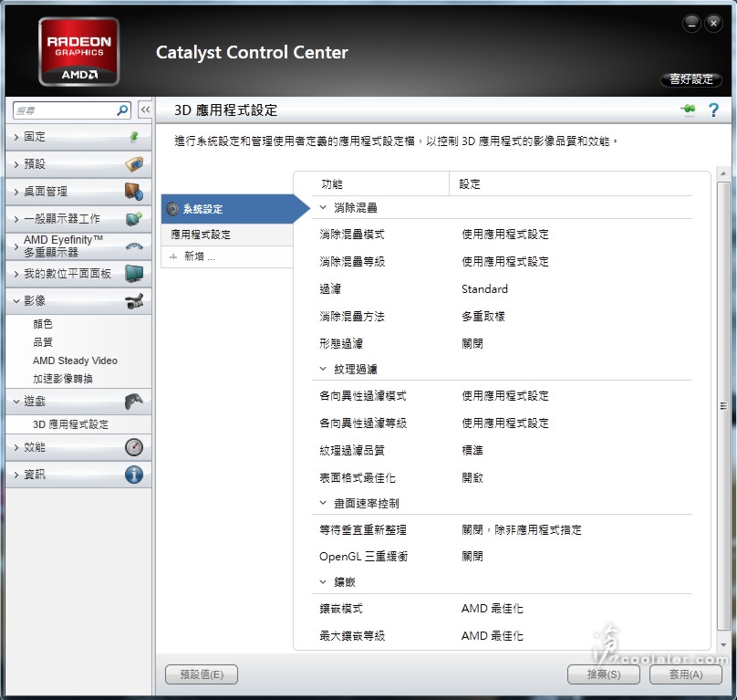Click the 影像 video camera icon
The width and height of the screenshot is (737, 700).
[x=134, y=300]
